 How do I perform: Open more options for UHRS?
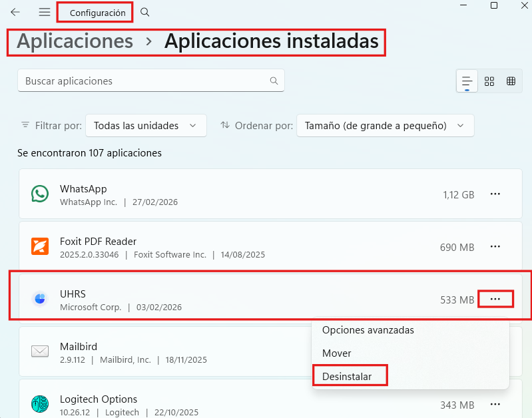pyautogui.click(x=495, y=300)
